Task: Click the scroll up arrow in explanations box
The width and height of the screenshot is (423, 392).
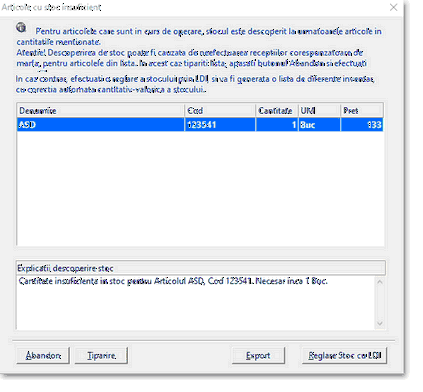Action: [379, 282]
